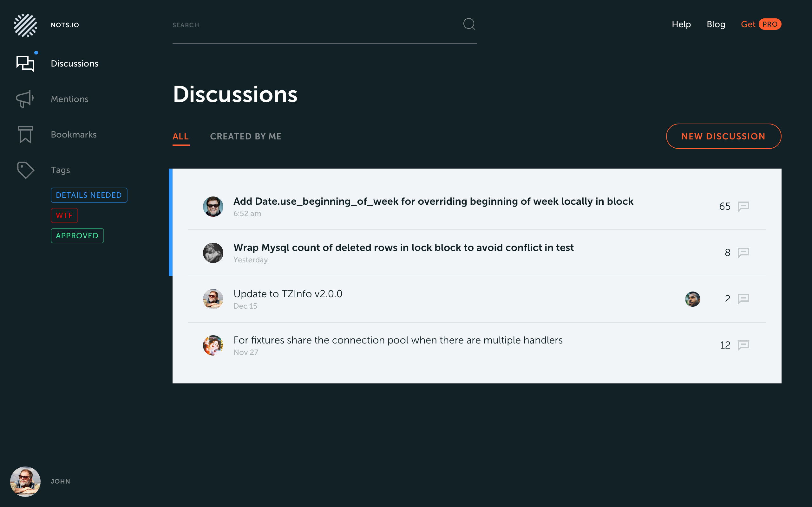Click the NEW DISCUSSION button
Screen dimensions: 812x507
coord(724,136)
